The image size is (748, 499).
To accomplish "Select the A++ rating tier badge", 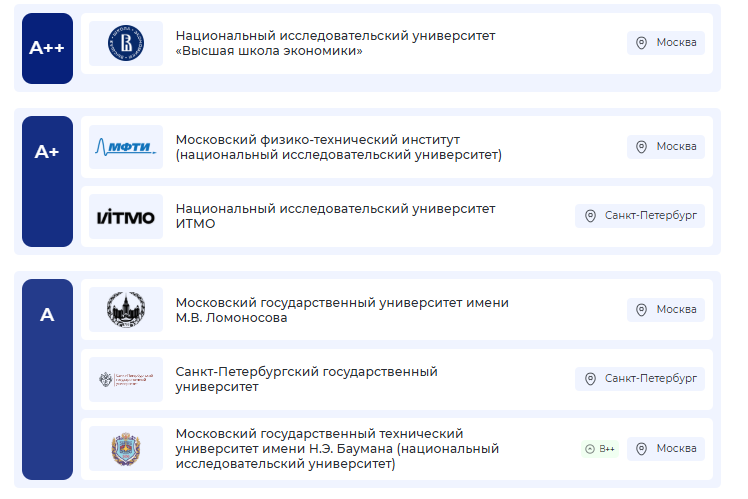I will point(47,48).
